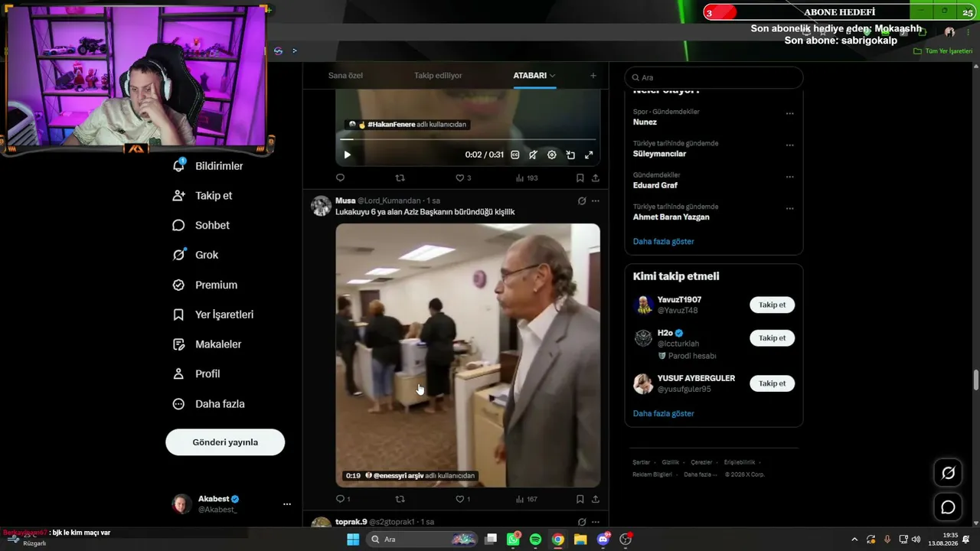Reply to the HakanFenere video post
Viewport: 980px width, 551px height.
click(x=341, y=178)
